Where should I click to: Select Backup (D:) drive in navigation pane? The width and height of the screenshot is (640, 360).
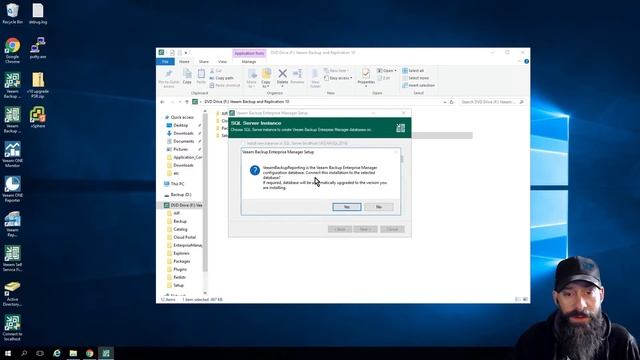tap(178, 195)
